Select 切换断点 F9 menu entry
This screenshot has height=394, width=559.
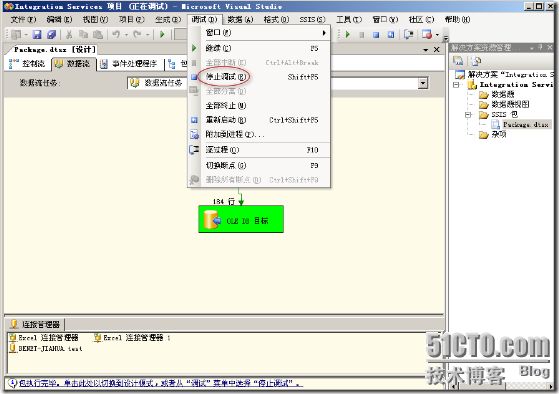(x=259, y=165)
